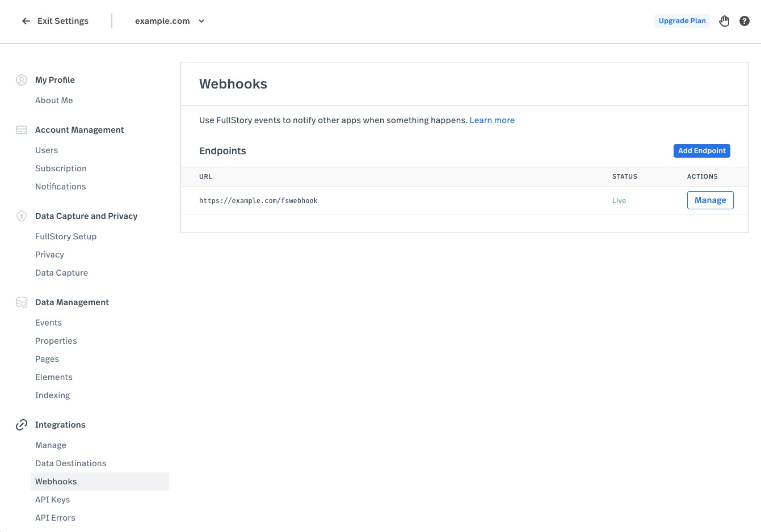This screenshot has width=761, height=532.
Task: Click the Webhooks page title
Action: tap(233, 84)
